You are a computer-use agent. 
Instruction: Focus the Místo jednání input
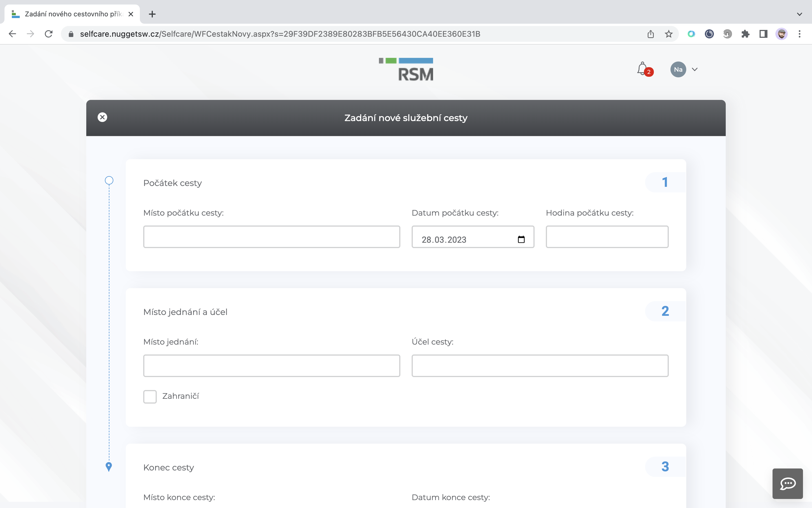pos(272,365)
